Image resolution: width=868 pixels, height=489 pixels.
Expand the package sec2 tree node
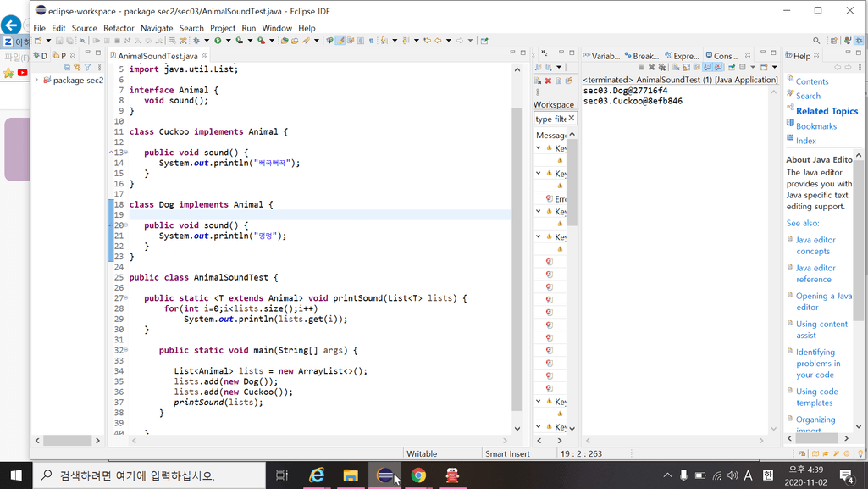coord(36,80)
